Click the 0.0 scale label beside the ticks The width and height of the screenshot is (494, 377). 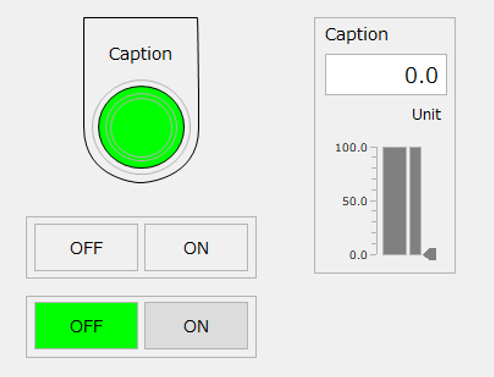(x=358, y=255)
